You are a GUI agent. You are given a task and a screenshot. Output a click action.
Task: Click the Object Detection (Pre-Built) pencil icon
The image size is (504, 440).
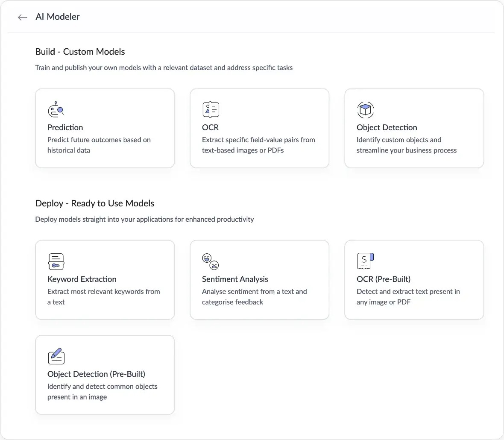click(56, 356)
